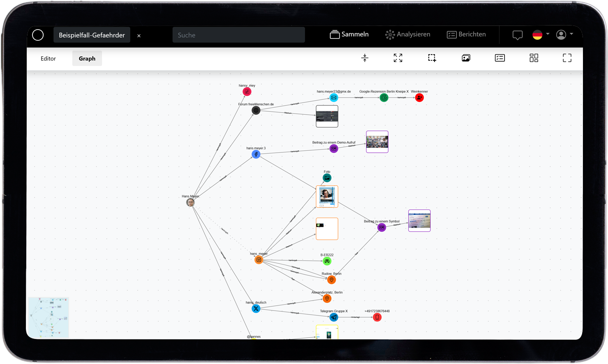The image size is (608, 364).
Task: Click the graph minimap overview thumbnail
Action: click(48, 318)
